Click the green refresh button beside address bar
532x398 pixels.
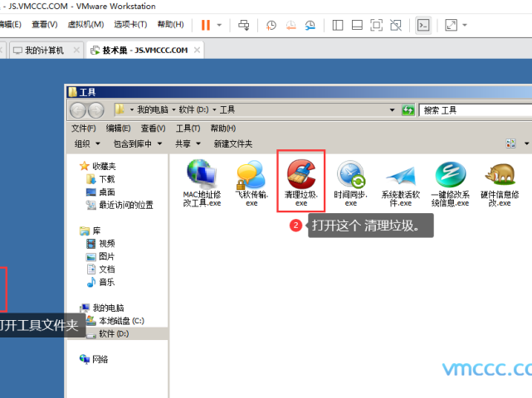[408, 110]
